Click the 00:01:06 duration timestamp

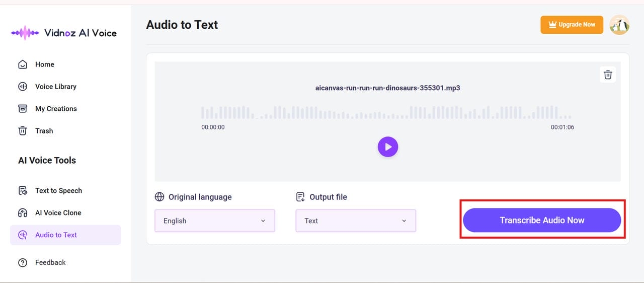[x=562, y=127]
